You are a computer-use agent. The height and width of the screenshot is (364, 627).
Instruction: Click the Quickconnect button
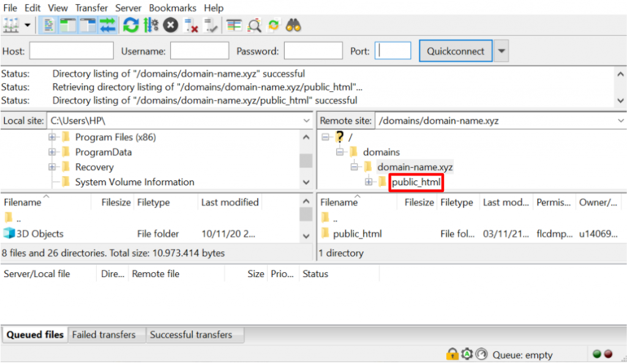tap(456, 51)
